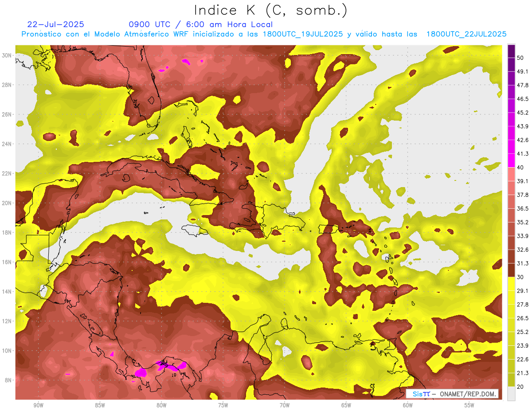The width and height of the screenshot is (532, 411).
Task: Select the 85W longitude axis label
Action: (x=100, y=405)
